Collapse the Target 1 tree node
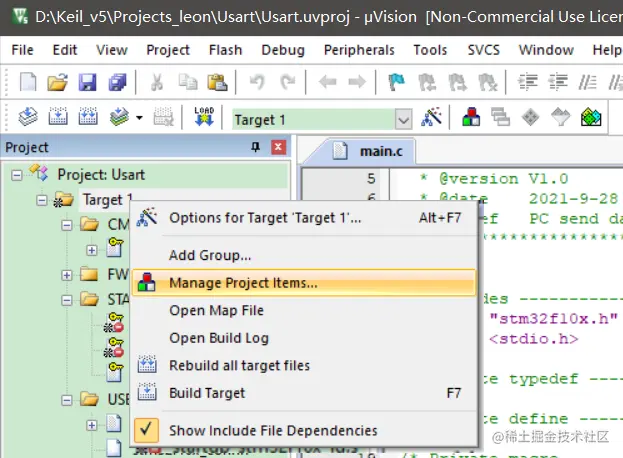 tap(42, 200)
